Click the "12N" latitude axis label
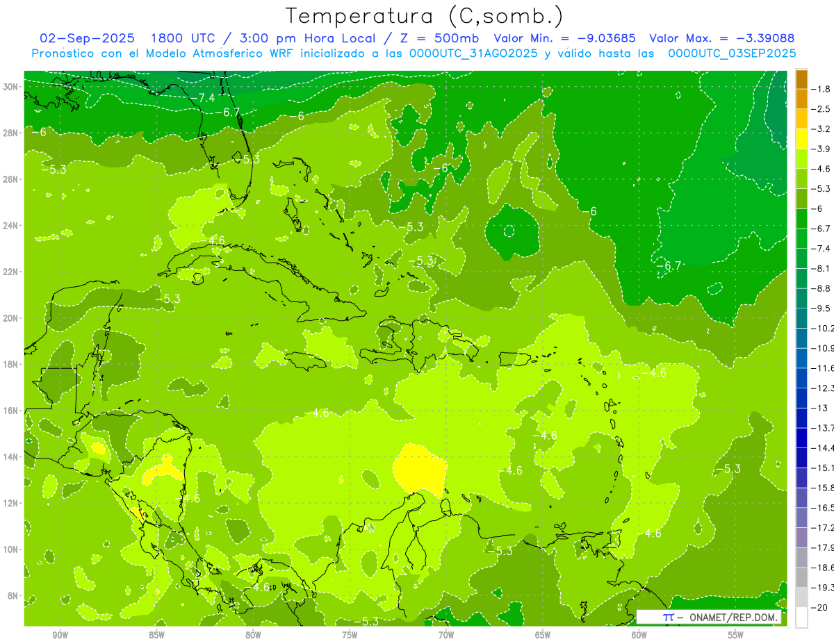This screenshot has width=834, height=644. click(x=11, y=503)
